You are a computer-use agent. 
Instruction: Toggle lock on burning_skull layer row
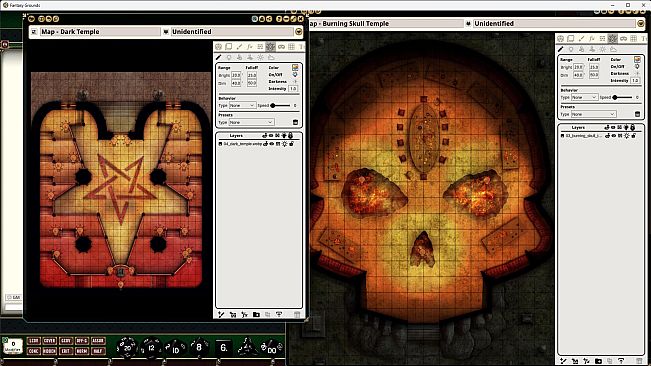634,136
